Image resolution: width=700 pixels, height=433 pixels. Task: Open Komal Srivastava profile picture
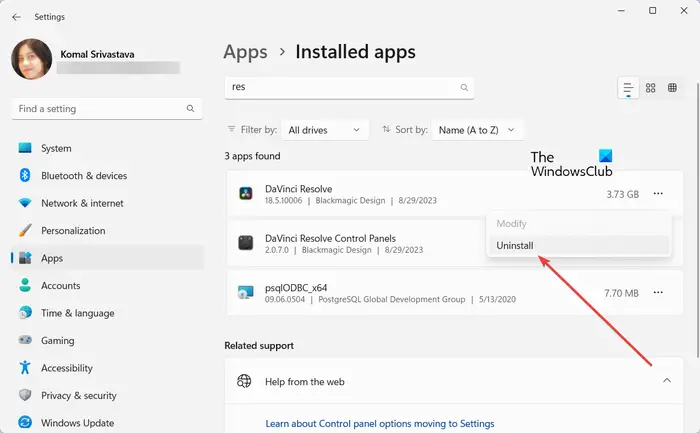(x=31, y=59)
